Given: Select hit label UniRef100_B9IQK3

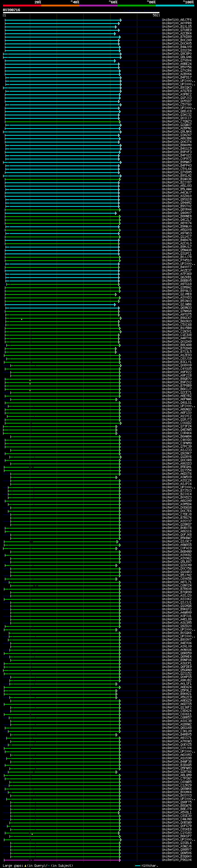Looking at the screenshot, I should click(177, 88).
